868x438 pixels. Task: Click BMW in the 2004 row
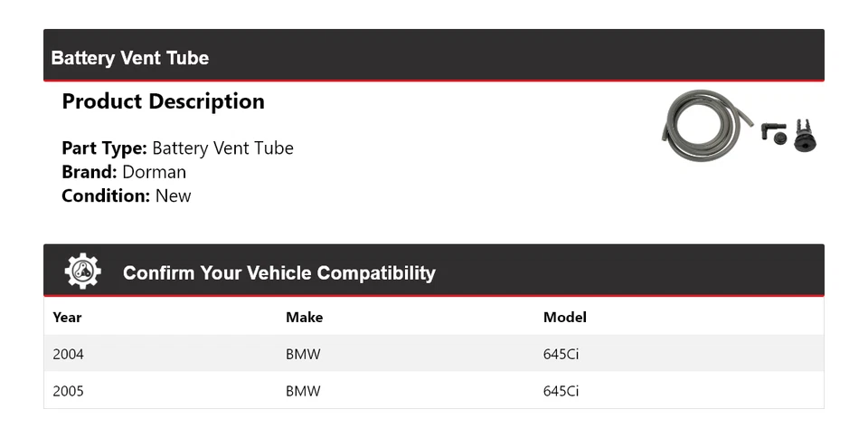303,354
